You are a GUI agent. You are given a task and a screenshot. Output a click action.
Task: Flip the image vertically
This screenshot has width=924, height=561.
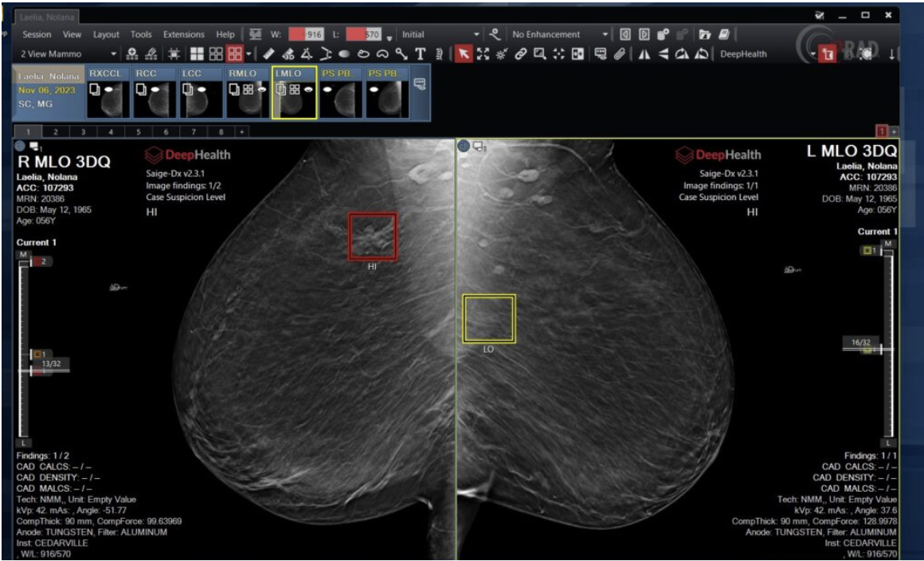coord(663,54)
